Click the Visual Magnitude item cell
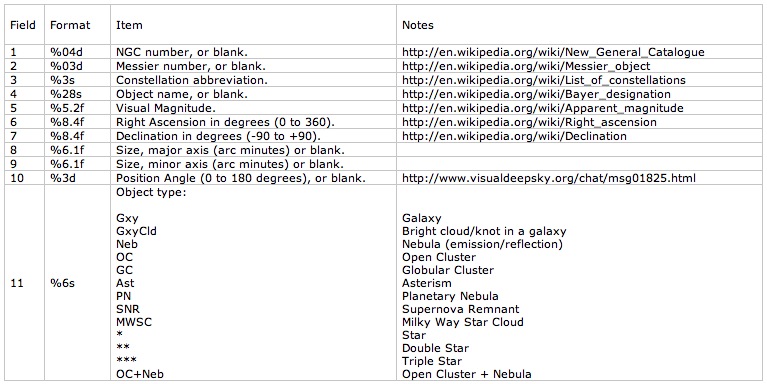 253,108
